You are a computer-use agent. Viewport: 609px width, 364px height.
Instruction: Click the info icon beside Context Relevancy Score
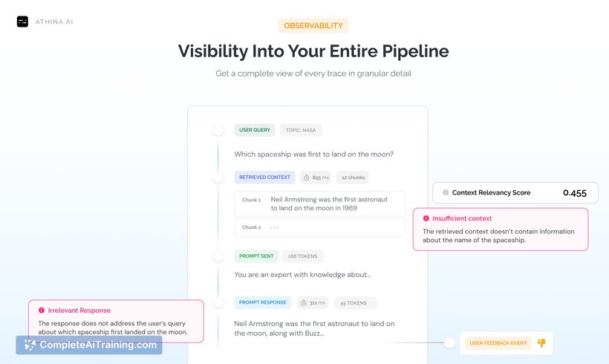point(445,192)
